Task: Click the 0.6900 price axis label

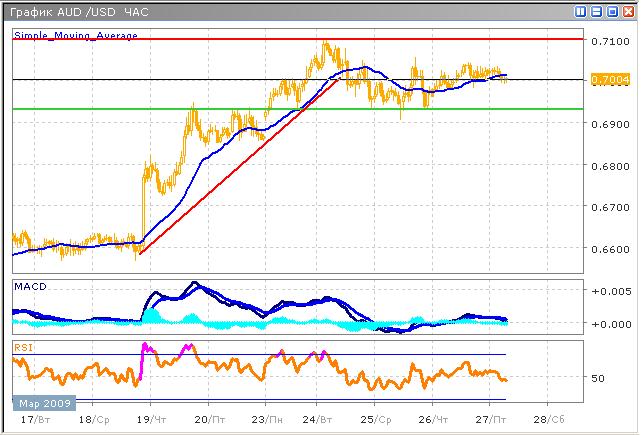Action: pos(609,124)
